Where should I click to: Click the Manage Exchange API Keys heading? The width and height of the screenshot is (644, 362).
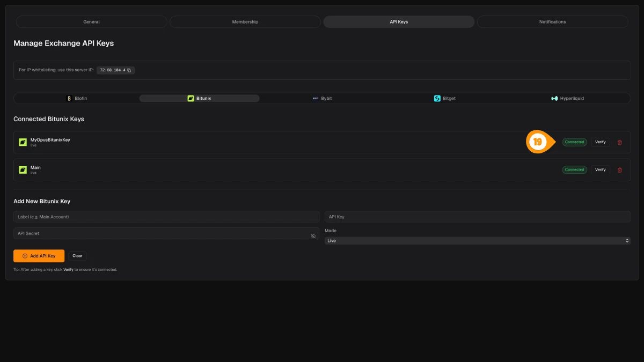64,43
